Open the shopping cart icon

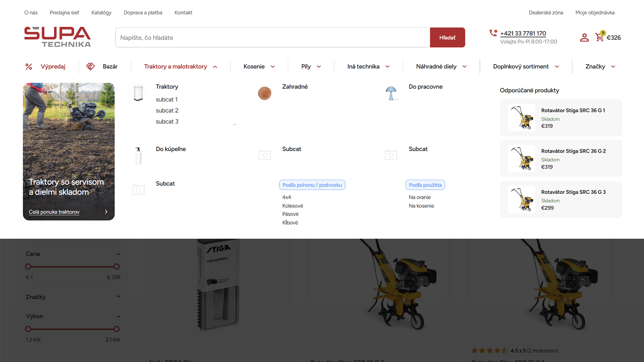[x=600, y=37]
